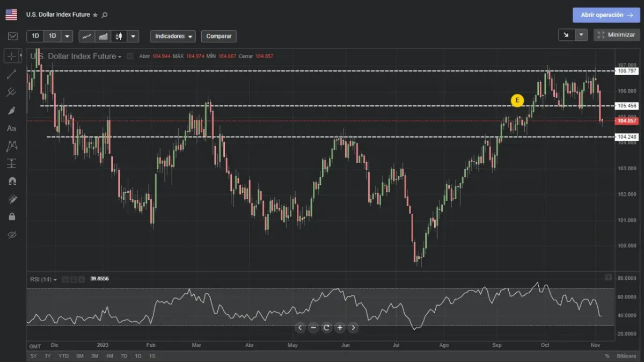Open the Indicadores dropdown
644x362 pixels.
coord(173,36)
